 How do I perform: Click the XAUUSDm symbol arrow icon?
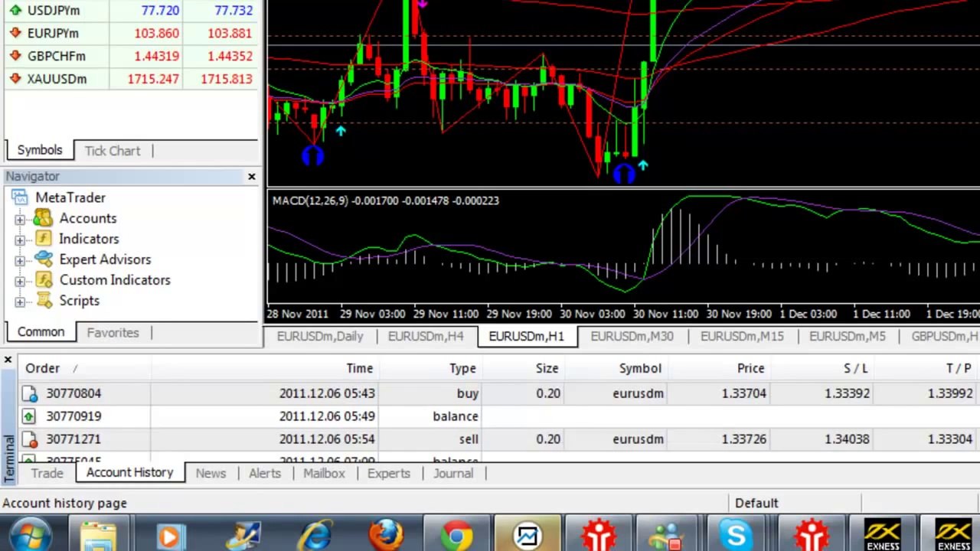(15, 79)
